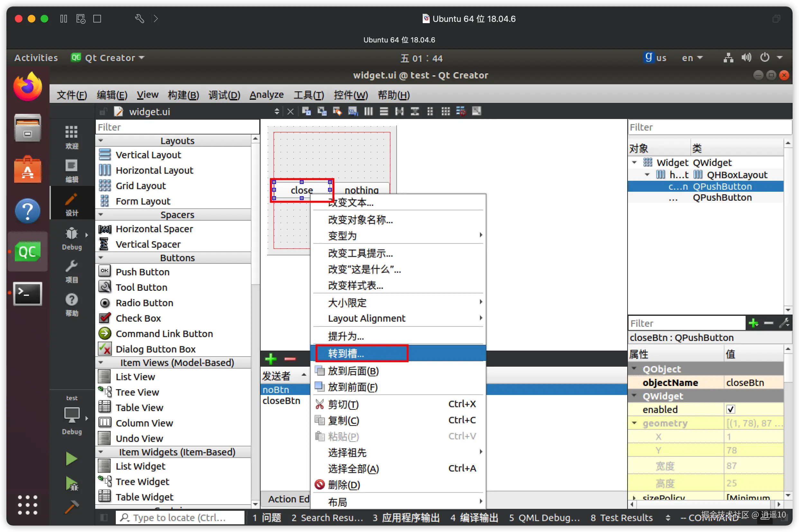Click the green Run play button
The image size is (799, 532).
tap(71, 459)
